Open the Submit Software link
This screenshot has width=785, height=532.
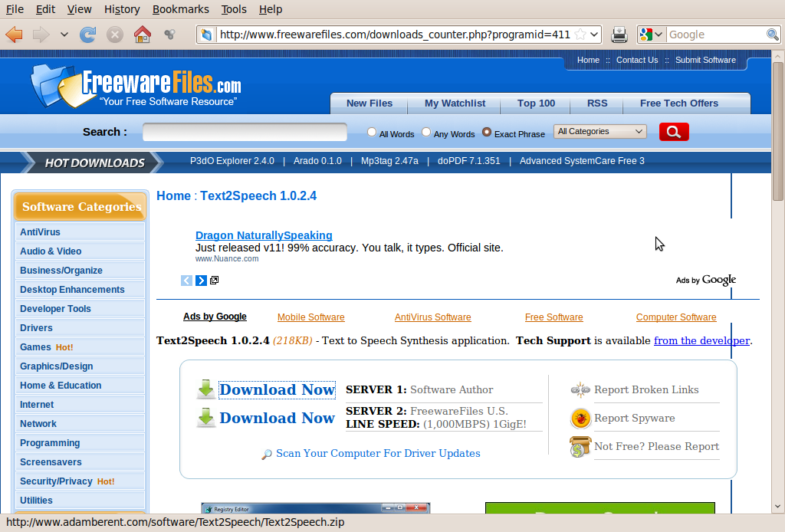705,60
